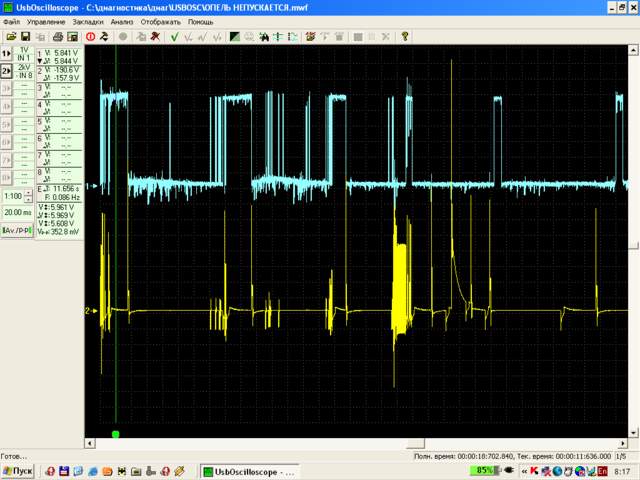This screenshot has width=640, height=480.
Task: Click the Пуск start button
Action: click(x=18, y=471)
